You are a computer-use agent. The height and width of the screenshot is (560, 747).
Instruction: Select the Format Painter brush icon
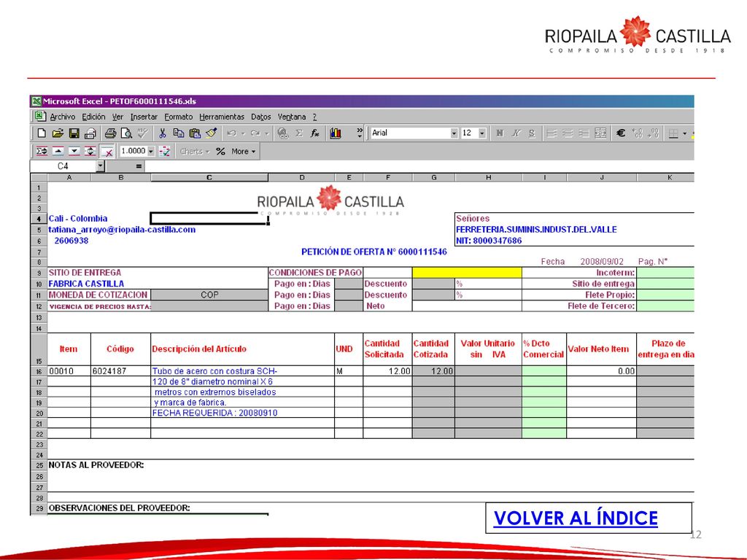[x=212, y=133]
